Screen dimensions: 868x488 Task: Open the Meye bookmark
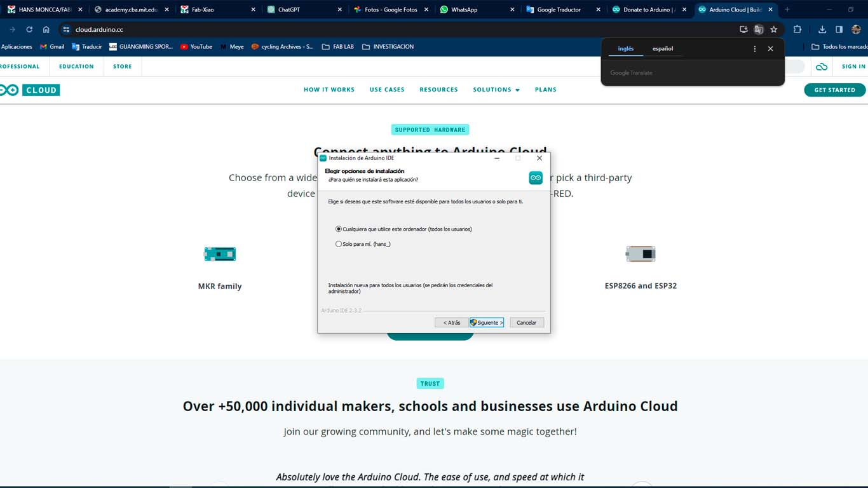pos(232,46)
